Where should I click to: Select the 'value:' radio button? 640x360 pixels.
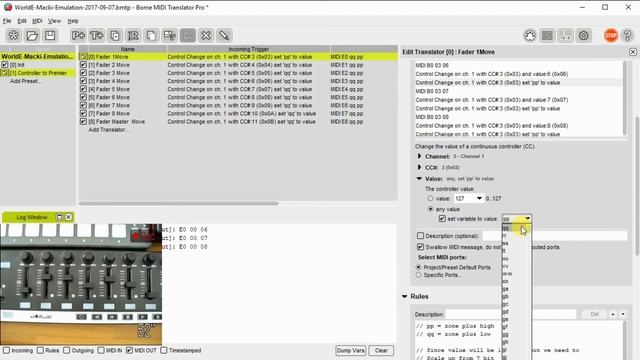431,198
